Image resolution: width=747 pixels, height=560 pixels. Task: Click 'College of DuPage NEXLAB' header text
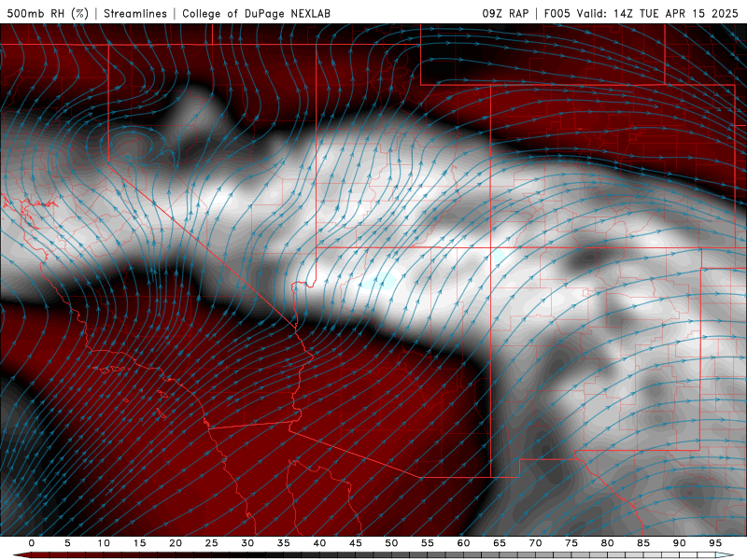(256, 13)
